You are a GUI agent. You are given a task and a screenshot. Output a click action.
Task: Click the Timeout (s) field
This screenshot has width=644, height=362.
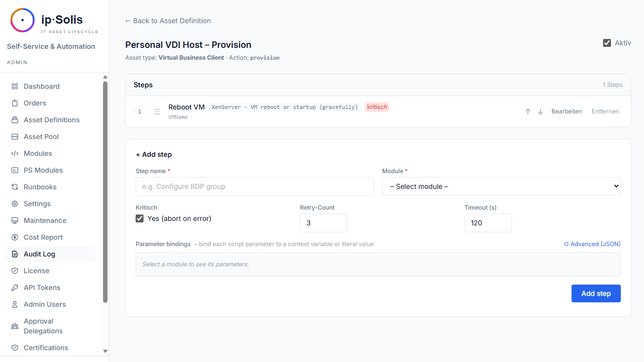pos(488,223)
